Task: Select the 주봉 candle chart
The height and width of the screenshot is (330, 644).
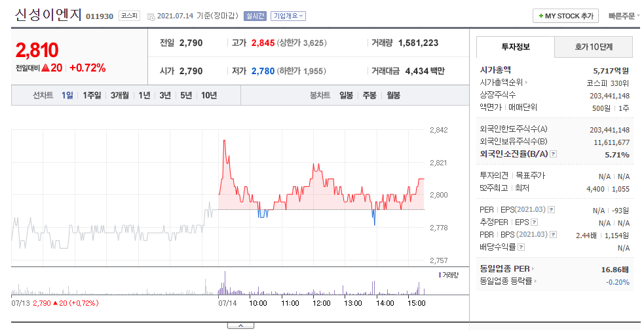Action: (369, 96)
